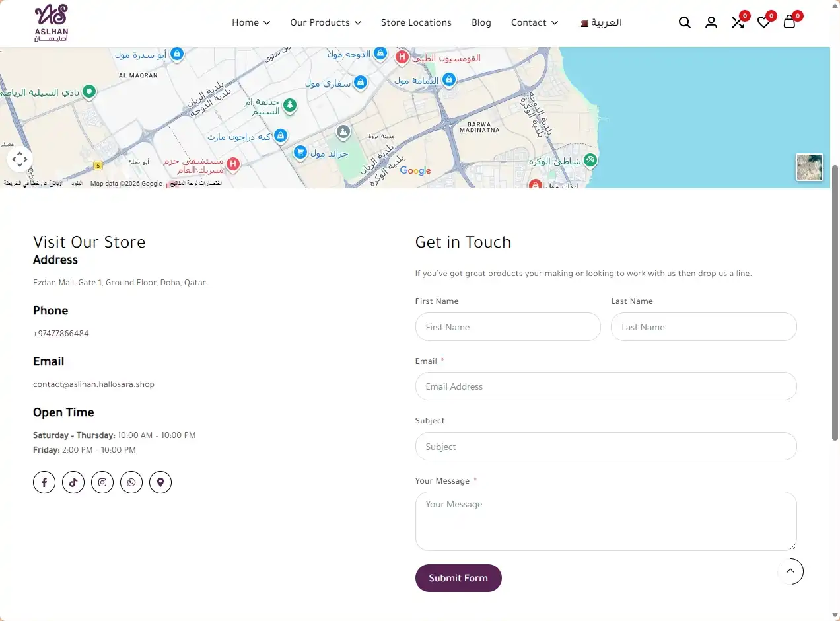The image size is (840, 621).
Task: Click the Saturday - Thursday hours text
Action: pyautogui.click(x=114, y=435)
